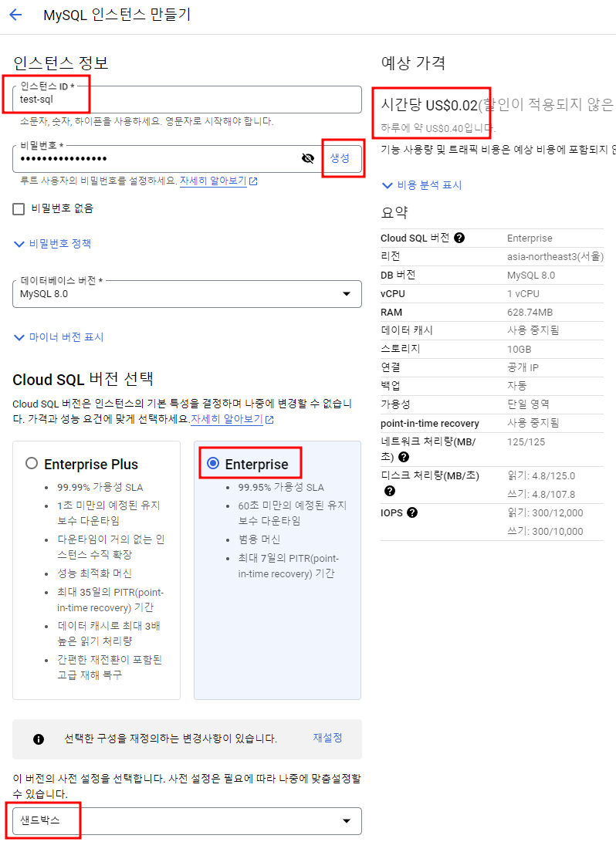
Task: Click 인스턴스 ID input field
Action: (x=187, y=100)
